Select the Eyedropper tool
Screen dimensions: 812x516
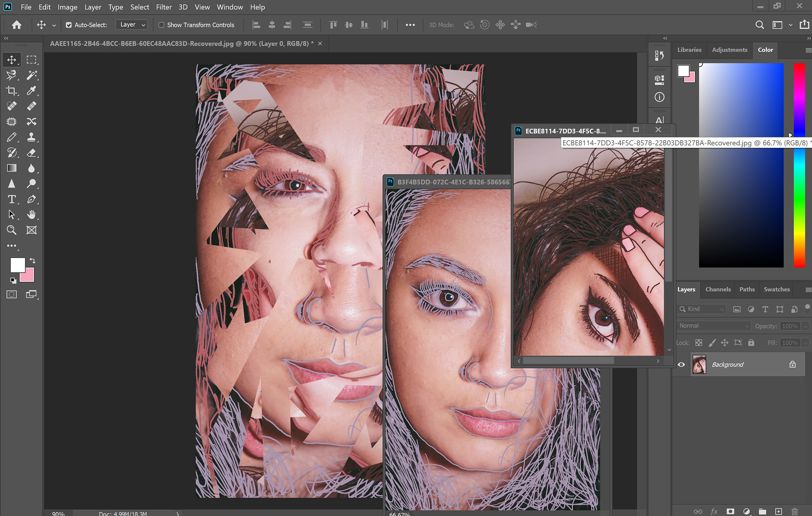pyautogui.click(x=32, y=91)
